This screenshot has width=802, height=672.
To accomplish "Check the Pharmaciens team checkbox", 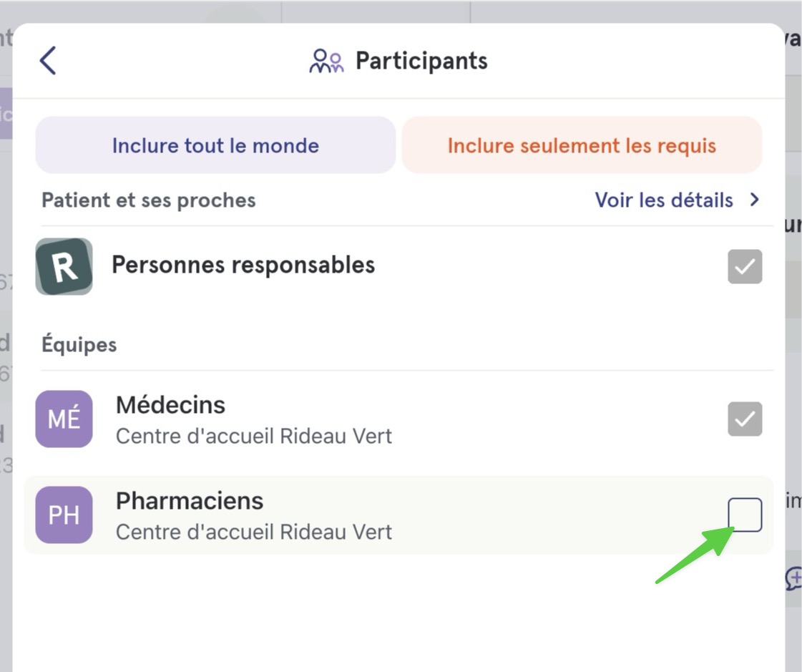I will (745, 515).
